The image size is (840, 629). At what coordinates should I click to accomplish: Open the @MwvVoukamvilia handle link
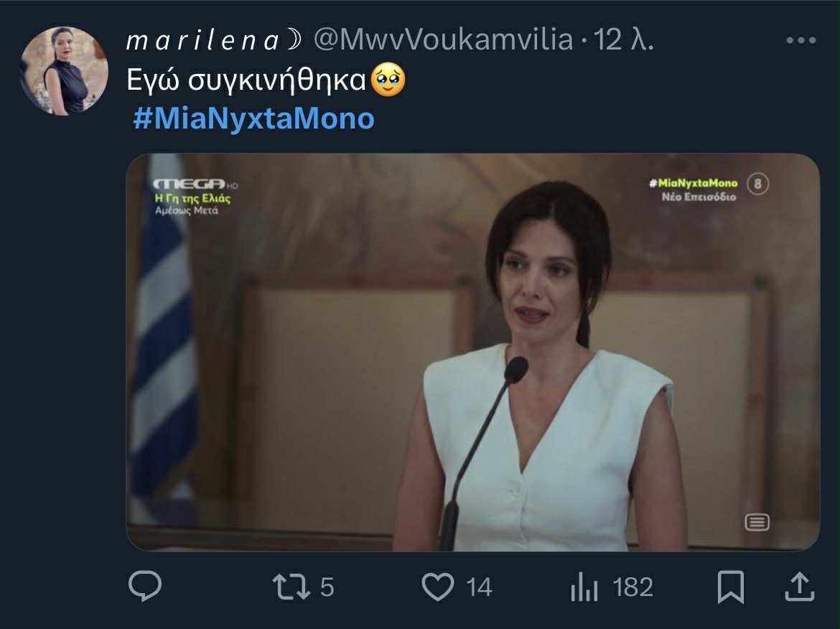[444, 41]
